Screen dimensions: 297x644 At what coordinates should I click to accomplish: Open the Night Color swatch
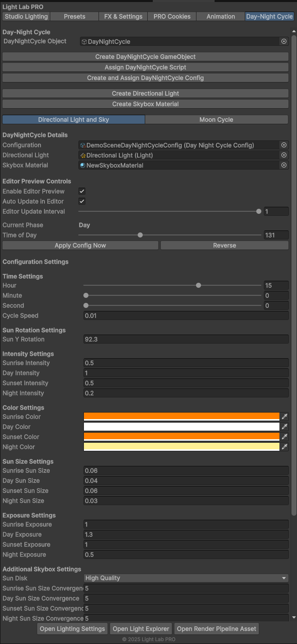(x=181, y=447)
